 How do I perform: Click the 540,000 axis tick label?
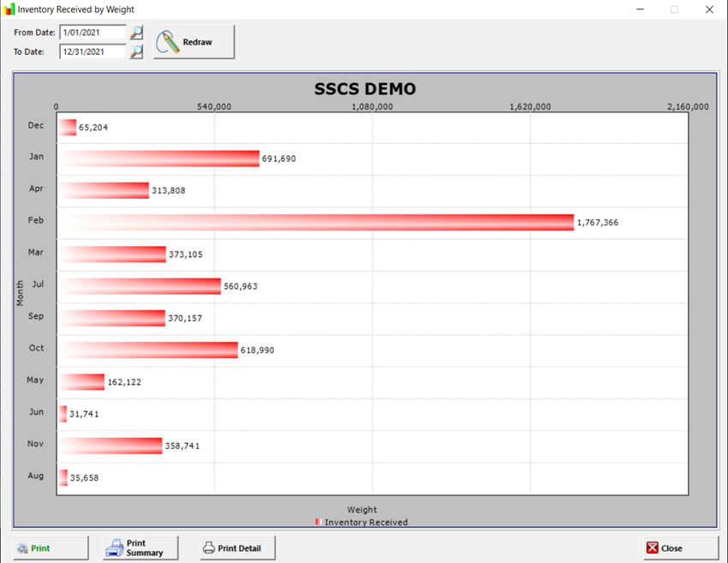tap(214, 107)
